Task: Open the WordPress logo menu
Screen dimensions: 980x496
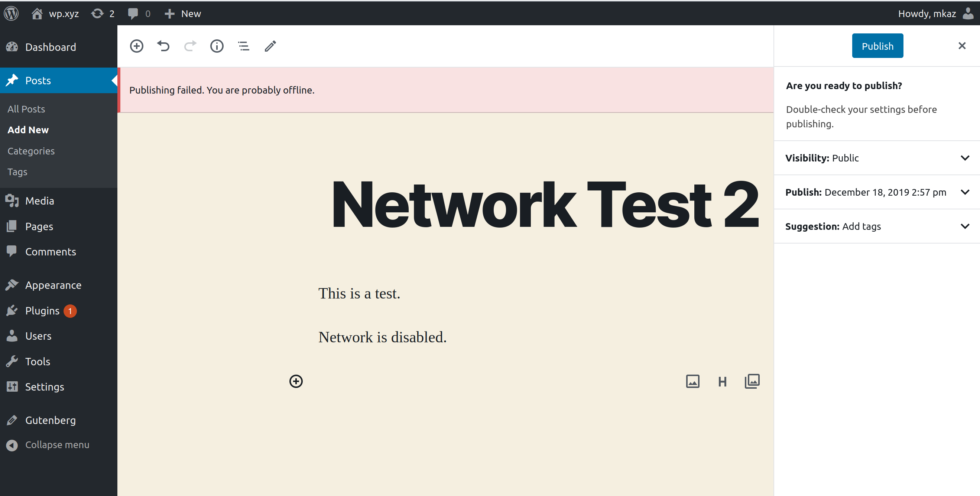Action: pyautogui.click(x=11, y=13)
